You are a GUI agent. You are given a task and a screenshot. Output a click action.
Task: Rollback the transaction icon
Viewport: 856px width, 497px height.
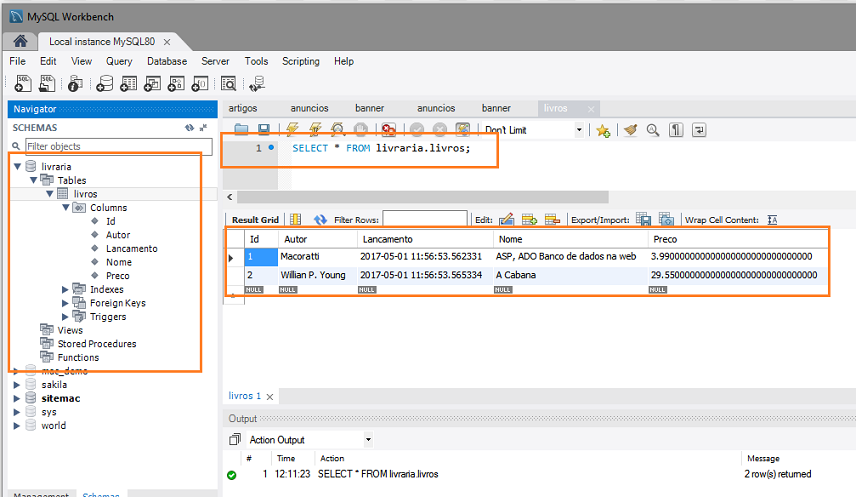[439, 130]
